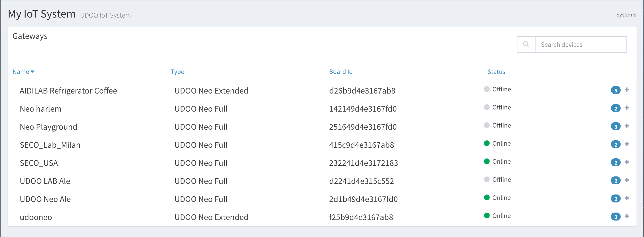Image resolution: width=644 pixels, height=237 pixels.
Task: Click device count badge for Neo Playground
Action: [x=616, y=126]
